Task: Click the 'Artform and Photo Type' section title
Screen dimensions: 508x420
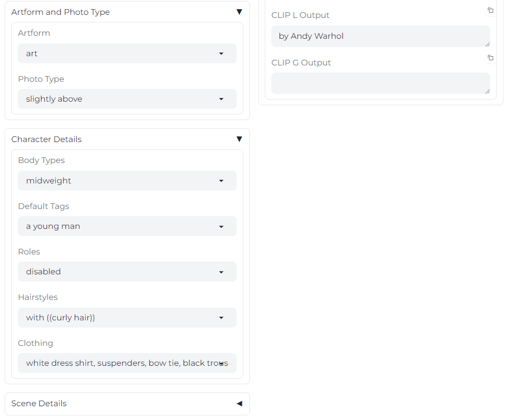Action: click(60, 12)
